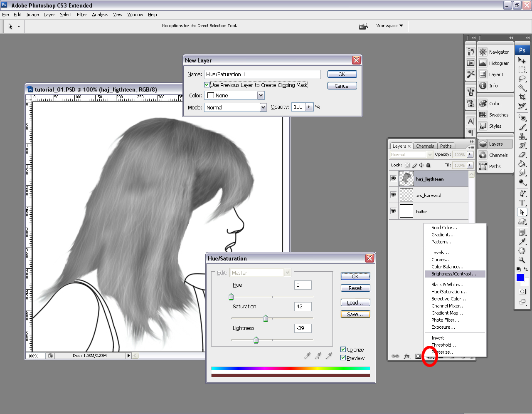Click the Save… button in Hue/Saturation

(x=355, y=315)
